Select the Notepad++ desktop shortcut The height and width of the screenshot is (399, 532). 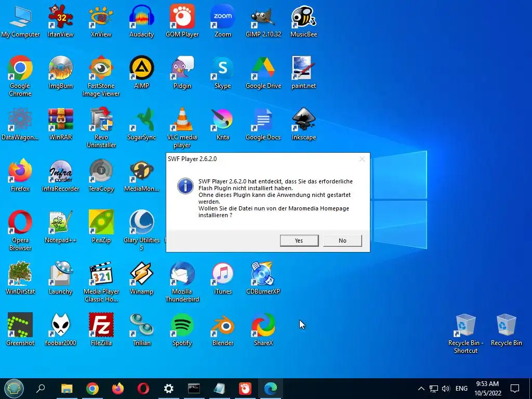coord(60,227)
